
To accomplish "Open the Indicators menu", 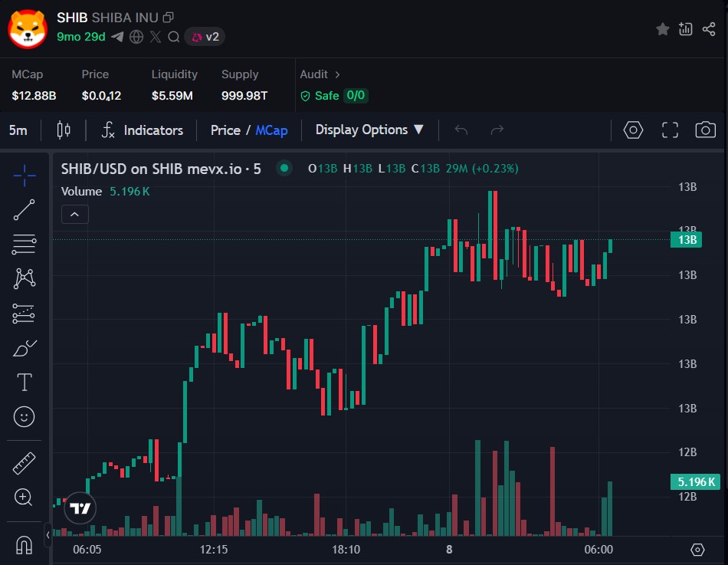I will [x=142, y=130].
